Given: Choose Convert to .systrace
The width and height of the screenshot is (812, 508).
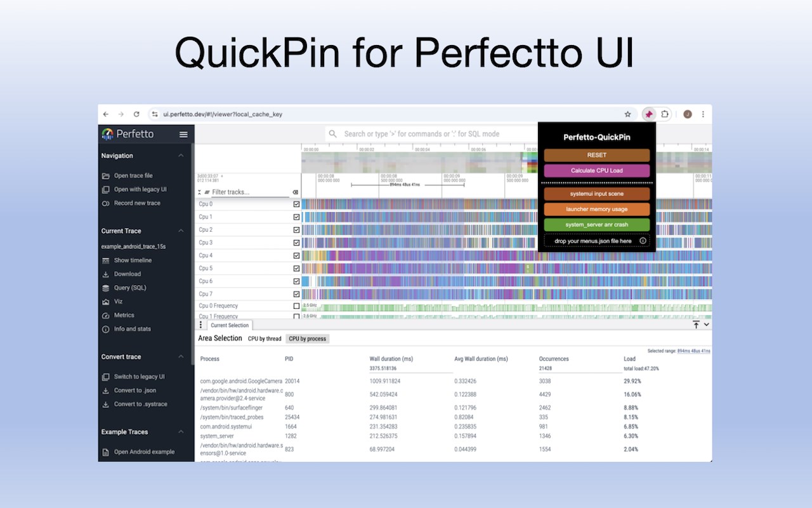Looking at the screenshot, I should tap(140, 404).
